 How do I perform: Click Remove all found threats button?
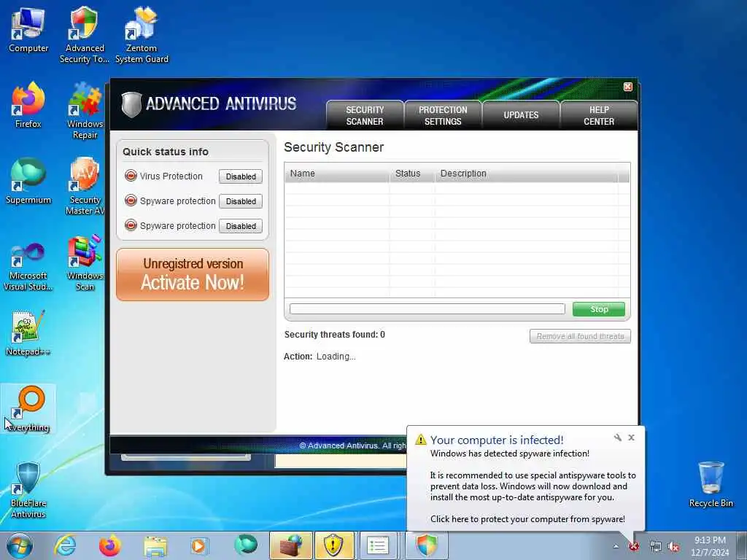pyautogui.click(x=580, y=336)
